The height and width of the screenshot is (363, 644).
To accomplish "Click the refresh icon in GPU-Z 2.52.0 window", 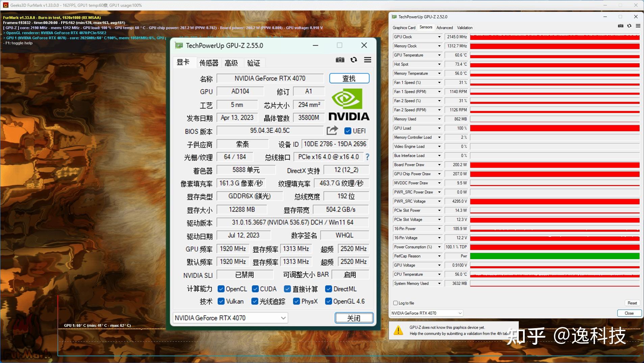I will (629, 26).
